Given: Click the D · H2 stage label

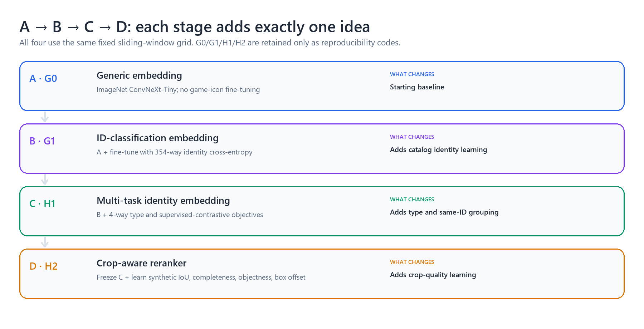Looking at the screenshot, I should coord(43,266).
